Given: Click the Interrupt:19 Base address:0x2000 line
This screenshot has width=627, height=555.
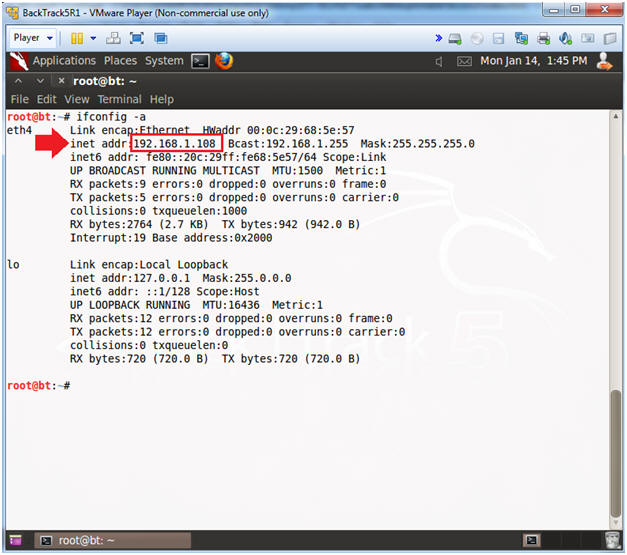Looking at the screenshot, I should point(171,238).
